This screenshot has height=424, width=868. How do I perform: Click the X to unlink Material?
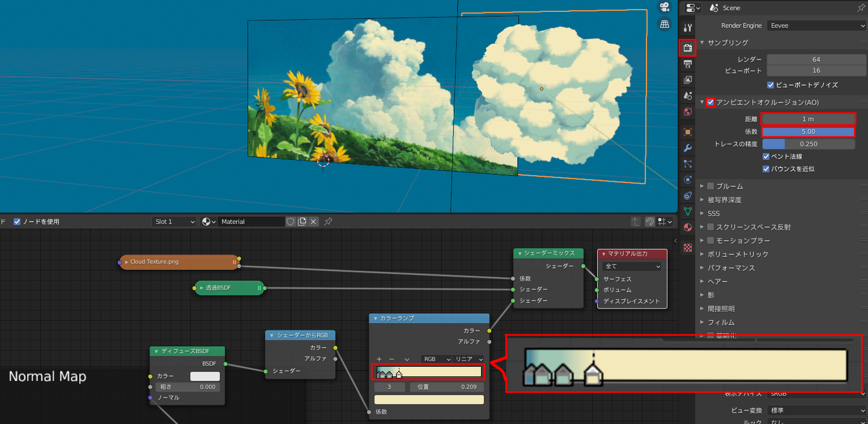pos(313,222)
